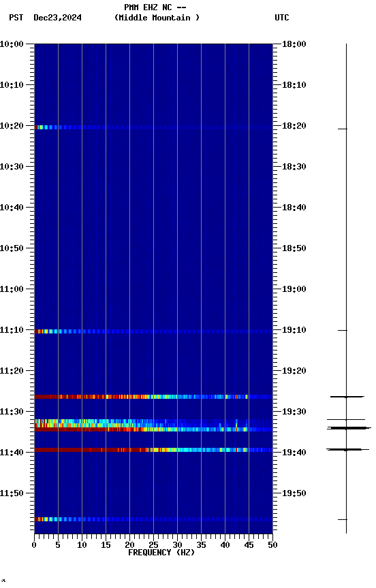The width and height of the screenshot is (376, 588).
Task: Click the 19:50 UTC time label
Action: [x=294, y=493]
